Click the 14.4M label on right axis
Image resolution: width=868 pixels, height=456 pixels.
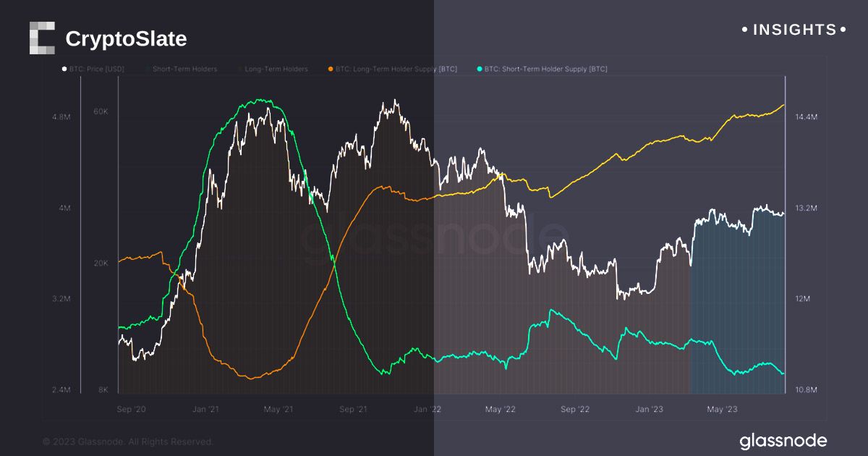pyautogui.click(x=805, y=117)
